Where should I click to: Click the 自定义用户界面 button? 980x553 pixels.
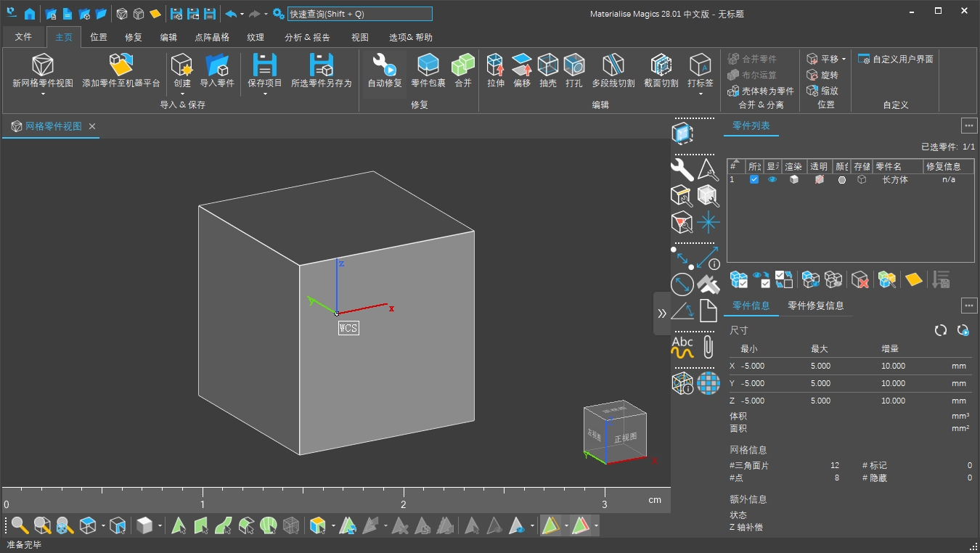(x=896, y=58)
